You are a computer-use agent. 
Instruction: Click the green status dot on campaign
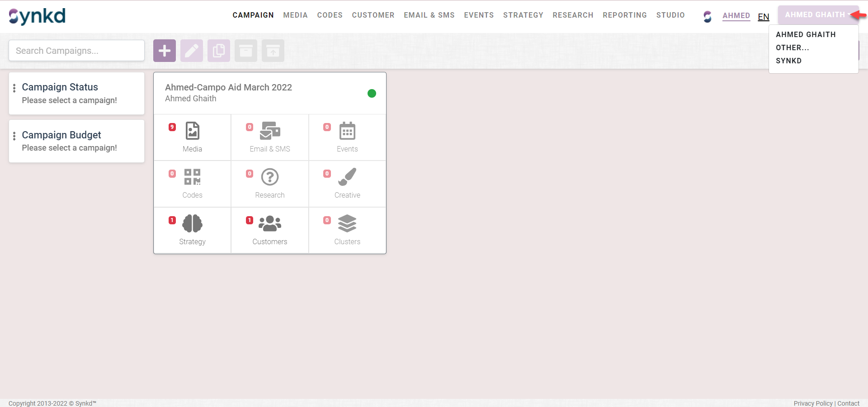pyautogui.click(x=372, y=94)
